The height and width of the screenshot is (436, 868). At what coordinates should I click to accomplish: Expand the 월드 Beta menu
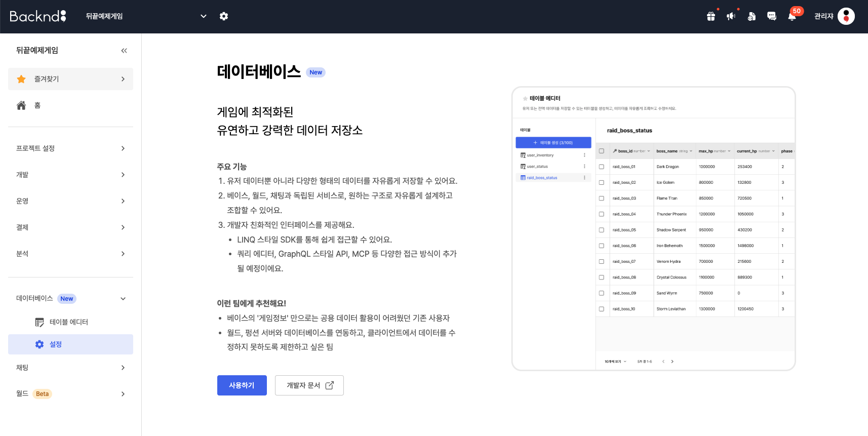[70, 394]
